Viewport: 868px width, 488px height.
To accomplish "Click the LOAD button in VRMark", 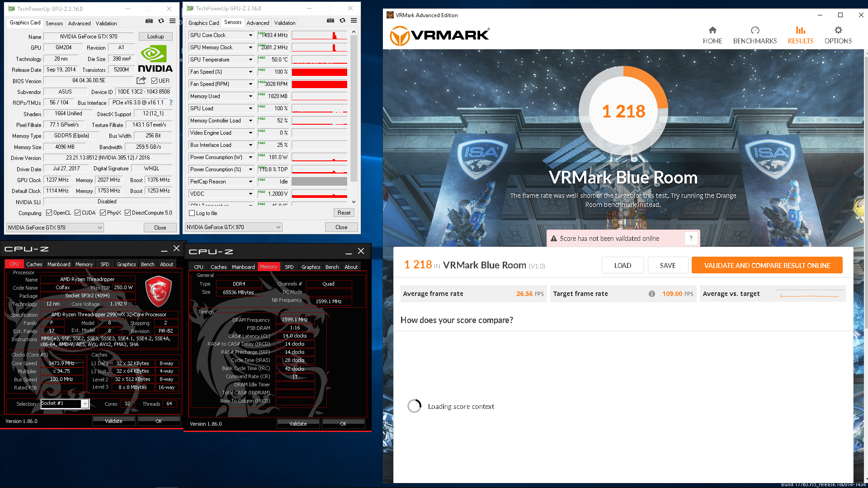I will tap(623, 266).
